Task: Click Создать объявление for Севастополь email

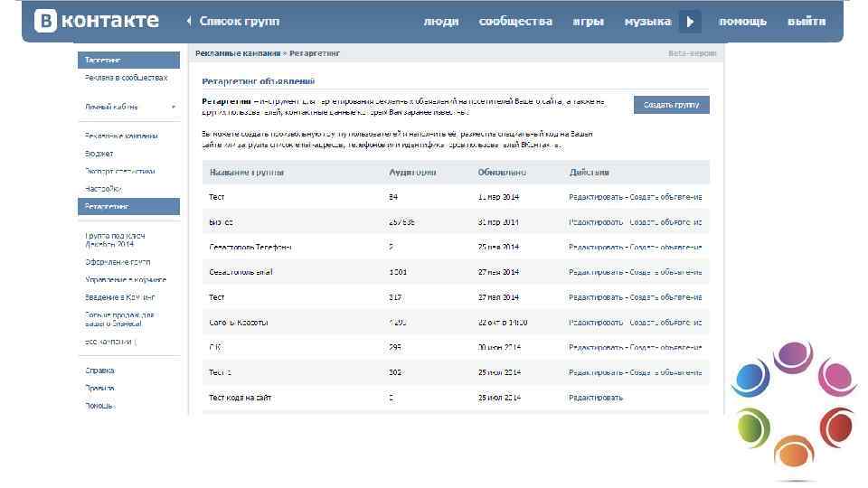Action: [x=666, y=272]
